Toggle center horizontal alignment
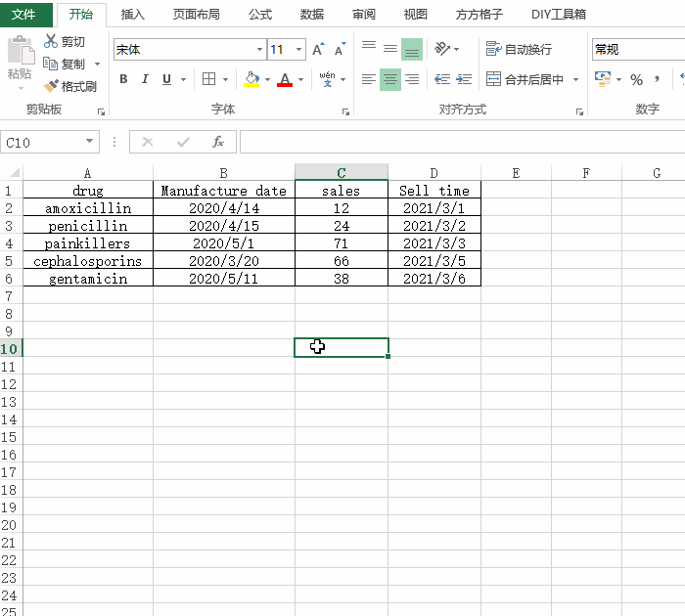 point(390,79)
